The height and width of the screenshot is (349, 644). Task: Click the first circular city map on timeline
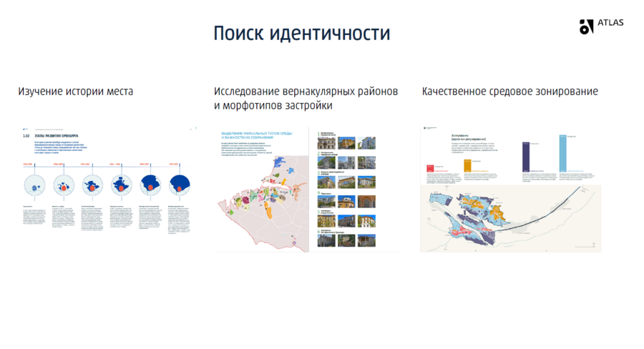tap(34, 186)
